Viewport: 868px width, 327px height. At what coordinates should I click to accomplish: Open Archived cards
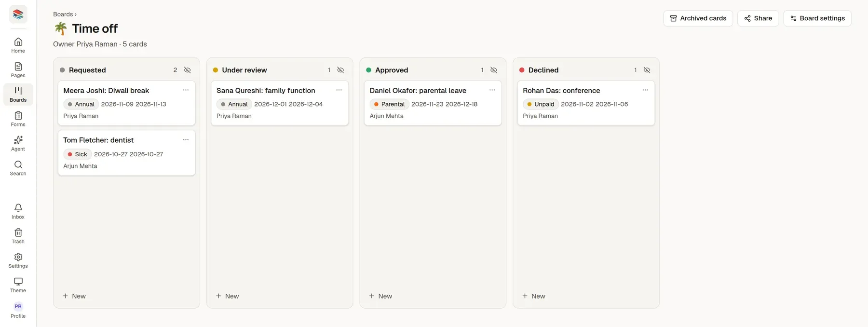pos(698,18)
